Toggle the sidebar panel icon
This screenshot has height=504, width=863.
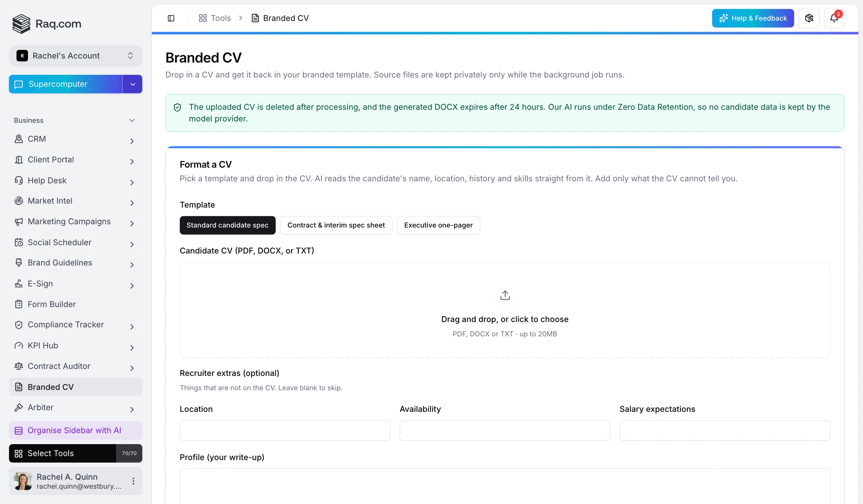point(171,18)
